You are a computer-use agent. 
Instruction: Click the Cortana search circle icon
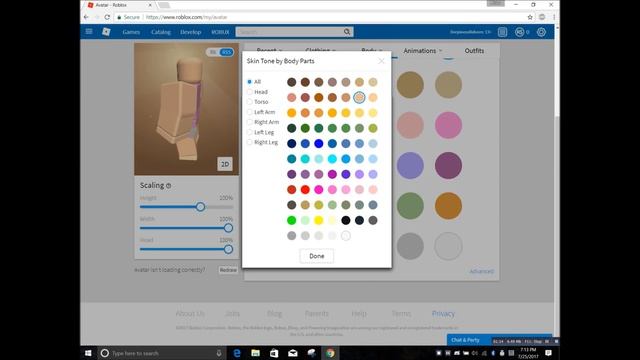(104, 353)
